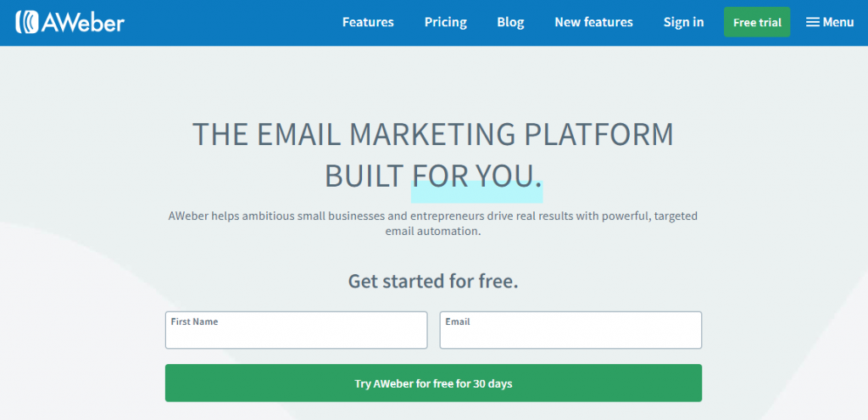Focus the Email input field
This screenshot has width=868, height=420.
pos(570,330)
